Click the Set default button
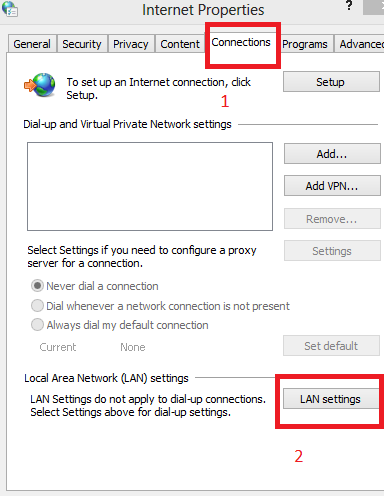The width and height of the screenshot is (384, 496). point(331,346)
